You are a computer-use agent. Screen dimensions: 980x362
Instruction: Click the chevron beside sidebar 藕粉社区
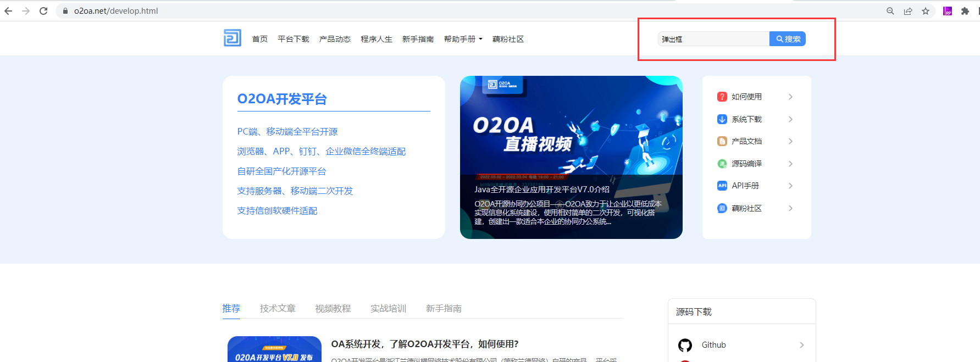(790, 208)
